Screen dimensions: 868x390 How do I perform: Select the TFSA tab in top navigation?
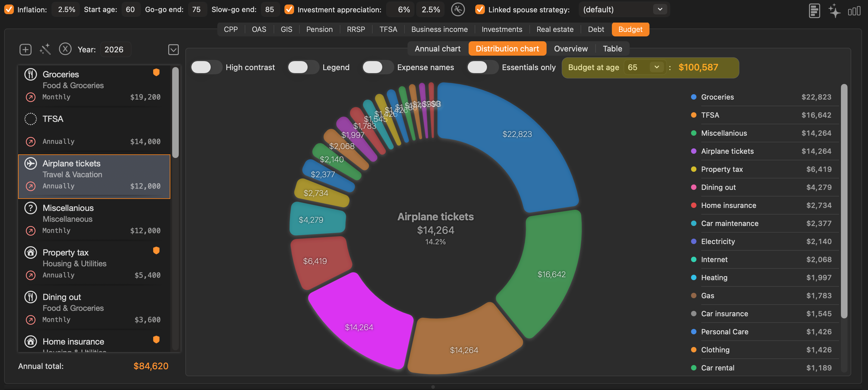(x=388, y=29)
